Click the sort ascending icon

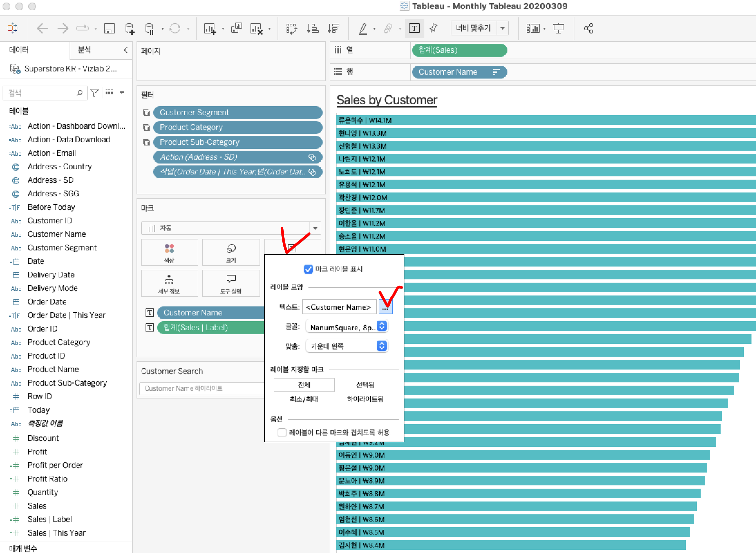[312, 28]
